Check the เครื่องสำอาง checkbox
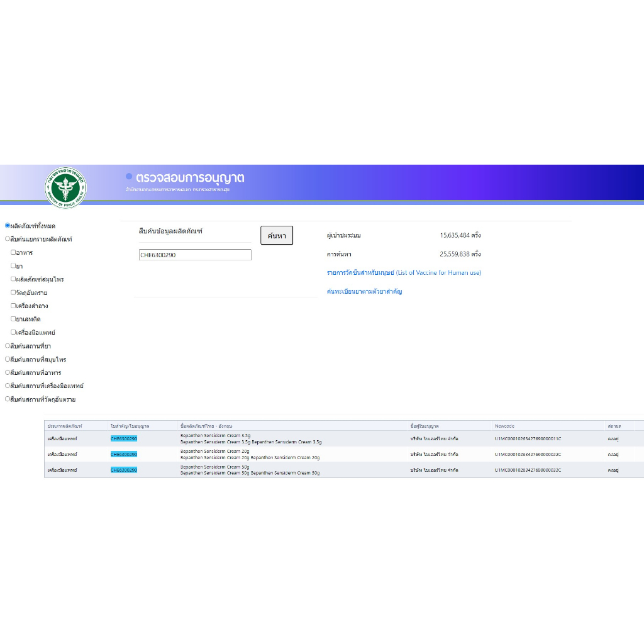644x644 pixels. (13, 306)
